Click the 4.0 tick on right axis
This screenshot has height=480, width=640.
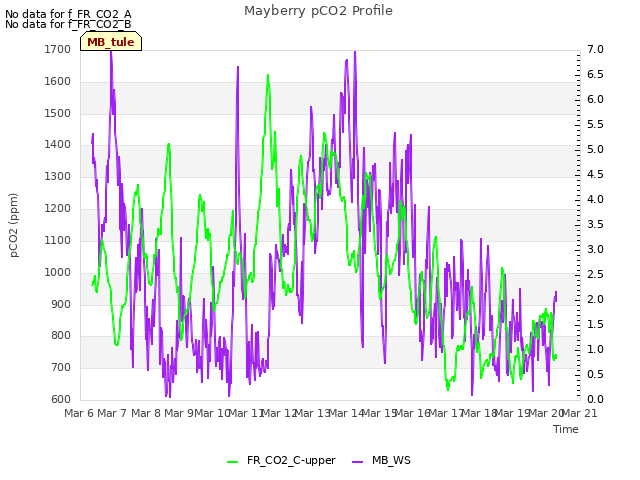pos(596,199)
